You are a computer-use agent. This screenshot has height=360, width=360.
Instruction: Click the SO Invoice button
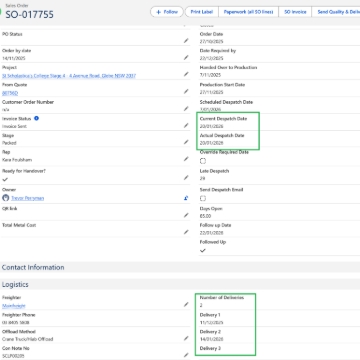coord(295,12)
